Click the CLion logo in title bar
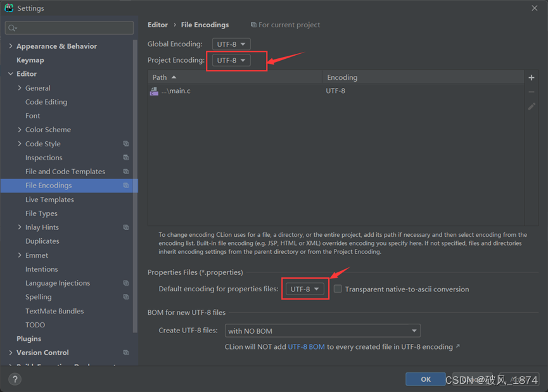The image size is (548, 392). (x=9, y=8)
